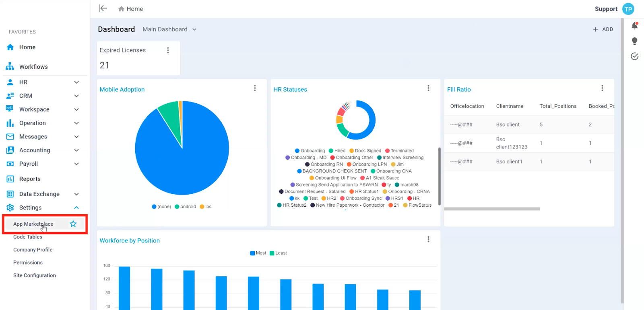Open the checkmark tasks icon
Screen dimensions: 644x310
[x=635, y=56]
